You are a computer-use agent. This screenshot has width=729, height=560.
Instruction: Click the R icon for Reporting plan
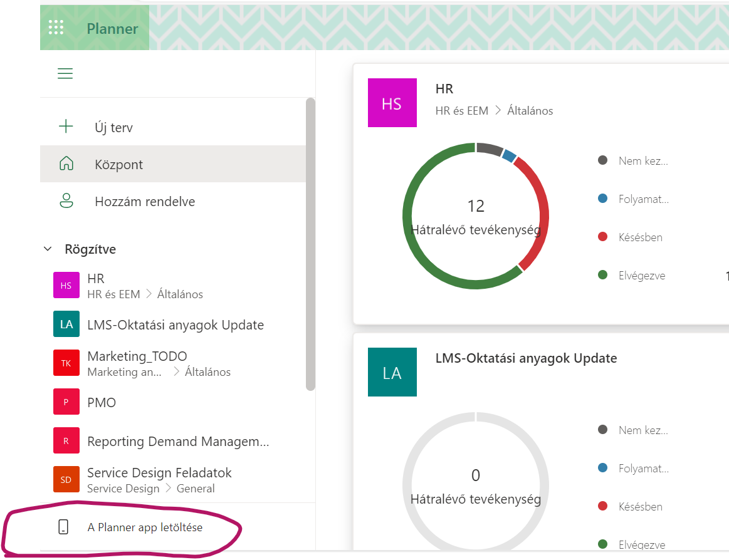coord(66,440)
